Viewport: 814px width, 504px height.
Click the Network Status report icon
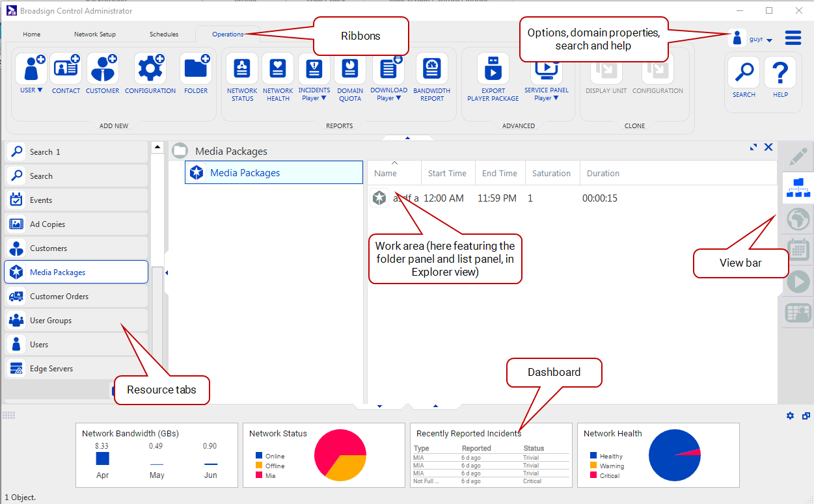click(242, 69)
